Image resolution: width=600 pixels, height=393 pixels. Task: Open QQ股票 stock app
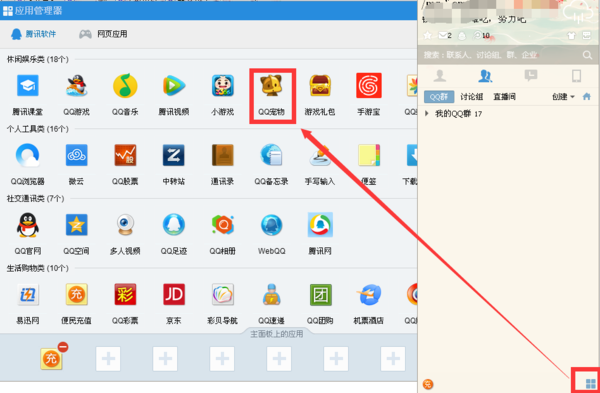125,155
